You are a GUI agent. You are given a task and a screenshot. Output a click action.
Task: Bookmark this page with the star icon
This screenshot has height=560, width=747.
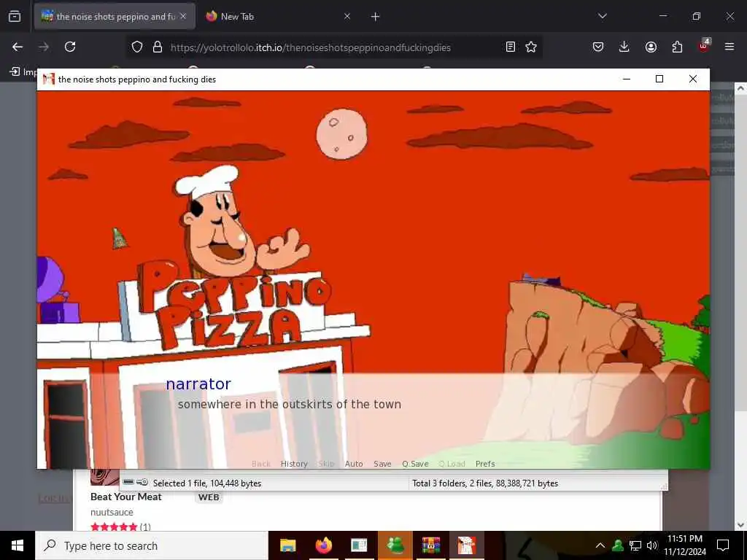(x=531, y=47)
